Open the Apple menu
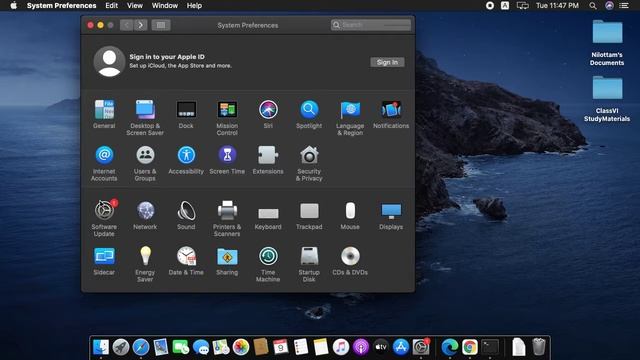The image size is (640, 360). pos(13,5)
